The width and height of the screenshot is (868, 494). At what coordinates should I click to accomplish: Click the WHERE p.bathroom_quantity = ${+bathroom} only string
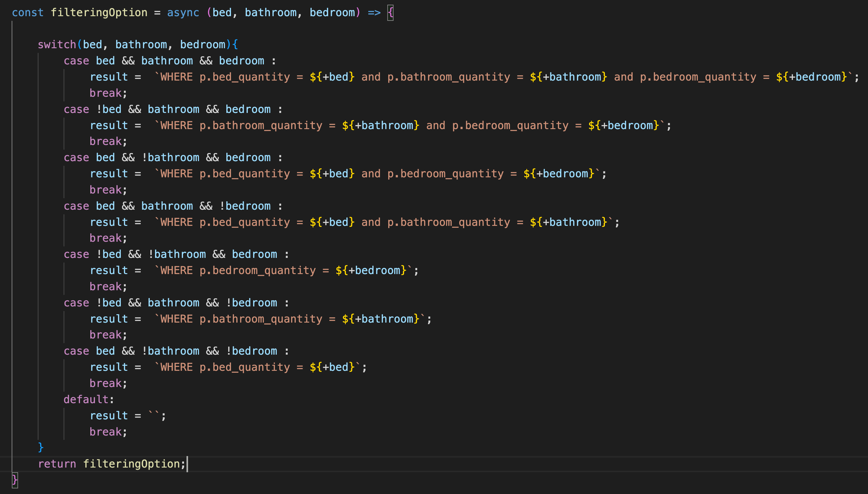pos(290,319)
